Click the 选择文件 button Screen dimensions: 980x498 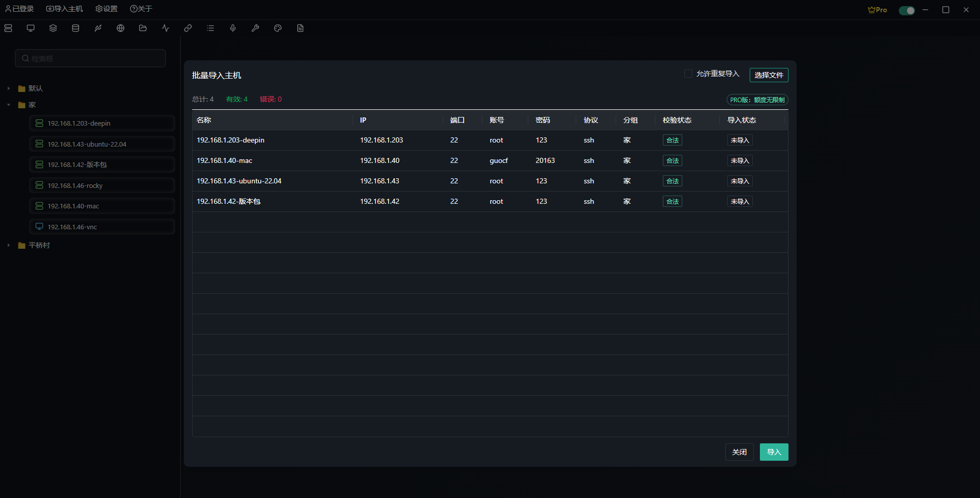click(x=769, y=75)
